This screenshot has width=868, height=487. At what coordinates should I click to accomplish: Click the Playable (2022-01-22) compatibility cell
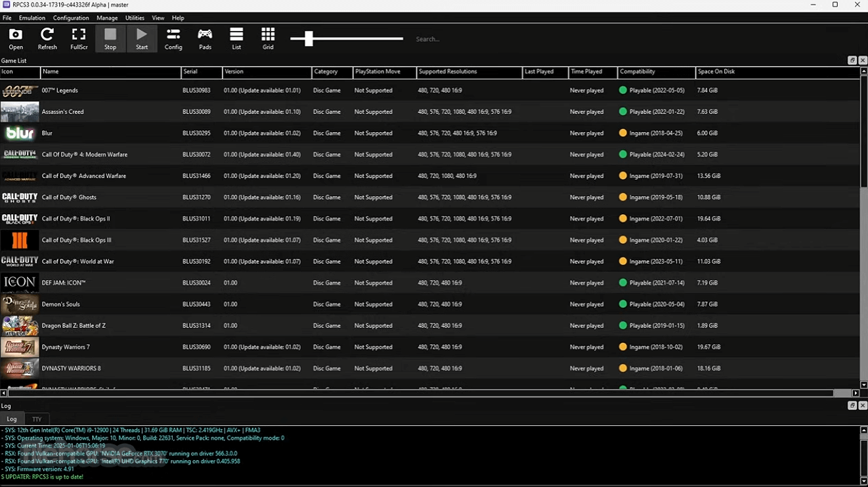click(x=657, y=112)
